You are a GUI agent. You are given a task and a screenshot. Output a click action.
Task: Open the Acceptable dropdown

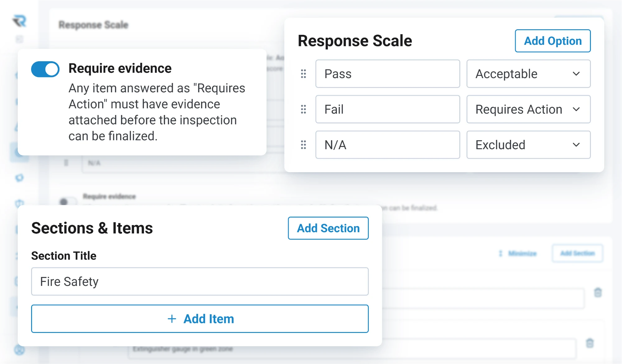pyautogui.click(x=528, y=74)
